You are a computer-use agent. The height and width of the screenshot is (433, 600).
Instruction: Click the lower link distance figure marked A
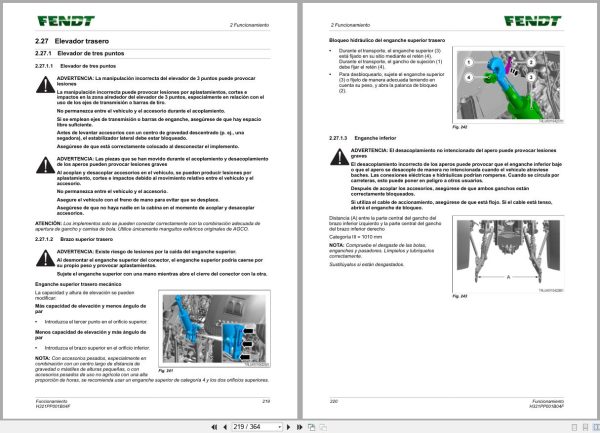click(x=508, y=254)
